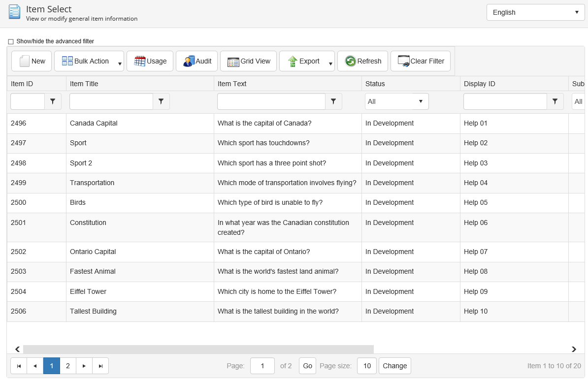Expand the Export dropdown arrow
This screenshot has width=588, height=383.
330,64
